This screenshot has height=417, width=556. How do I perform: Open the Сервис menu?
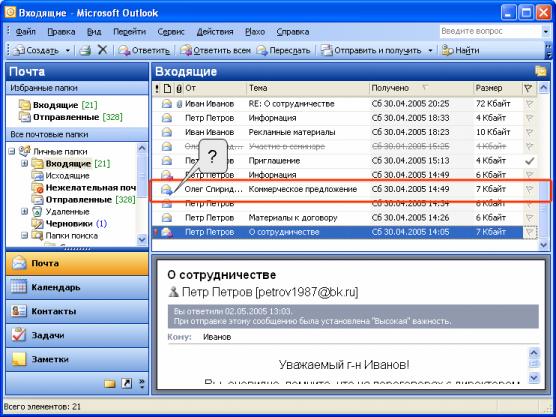tap(171, 32)
